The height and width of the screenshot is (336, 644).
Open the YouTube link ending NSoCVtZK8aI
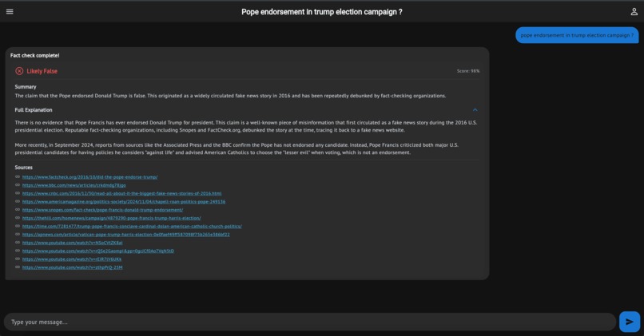(x=72, y=243)
